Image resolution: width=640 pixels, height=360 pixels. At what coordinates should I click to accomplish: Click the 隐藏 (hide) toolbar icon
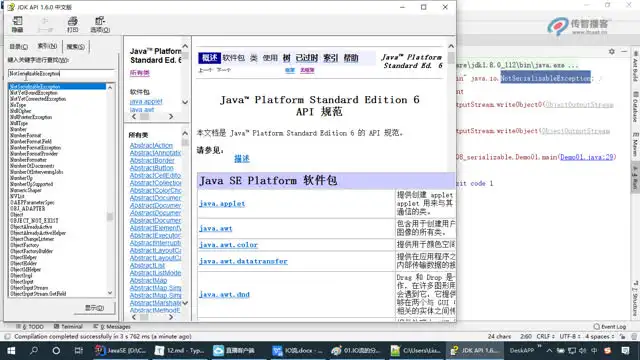point(17,25)
